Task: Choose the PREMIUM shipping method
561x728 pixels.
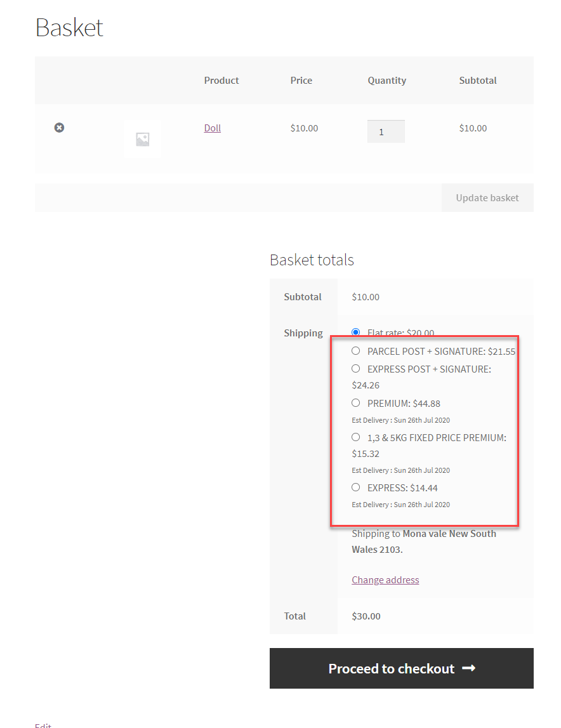Action: pyautogui.click(x=355, y=402)
